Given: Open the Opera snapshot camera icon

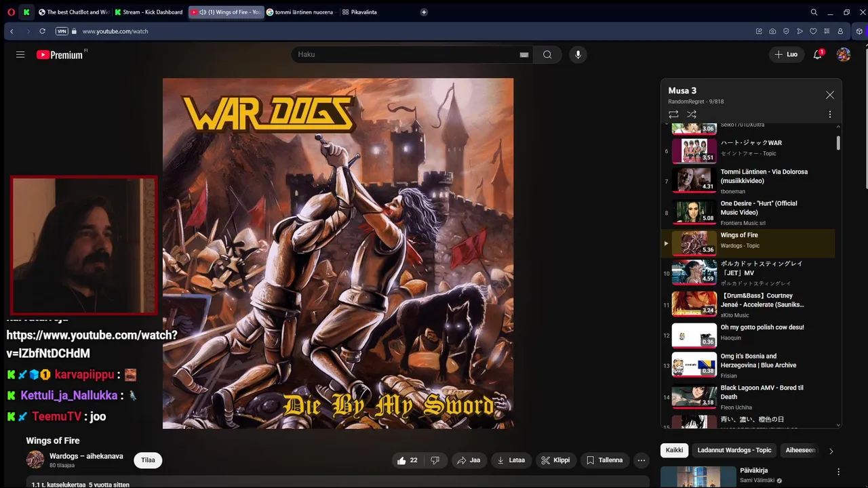Looking at the screenshot, I should (x=772, y=31).
